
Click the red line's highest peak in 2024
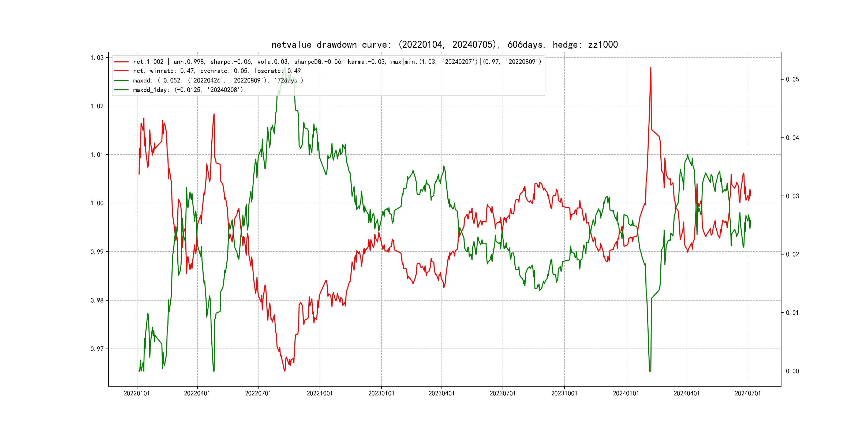pyautogui.click(x=651, y=68)
